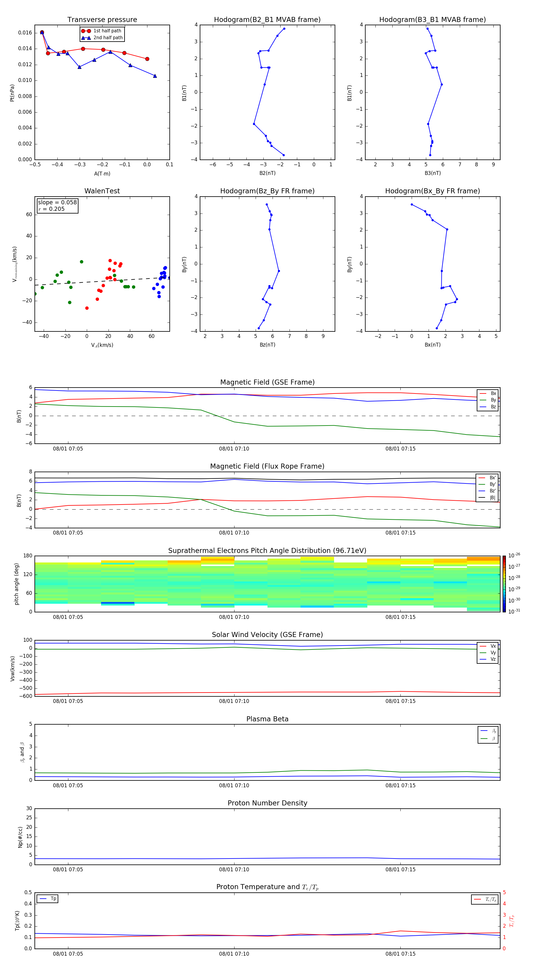
Task: Click the 'B2(nT)' x-axis label
Action: (267, 173)
